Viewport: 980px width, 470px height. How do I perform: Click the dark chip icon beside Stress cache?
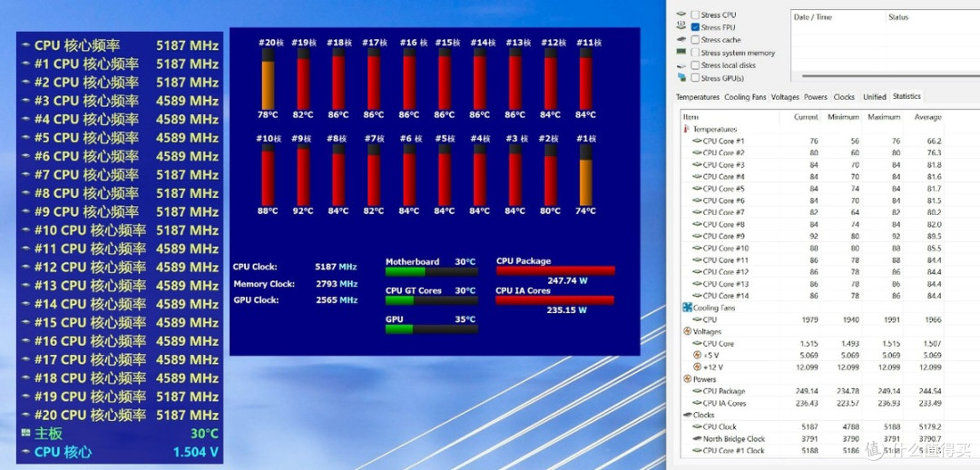coord(681,39)
